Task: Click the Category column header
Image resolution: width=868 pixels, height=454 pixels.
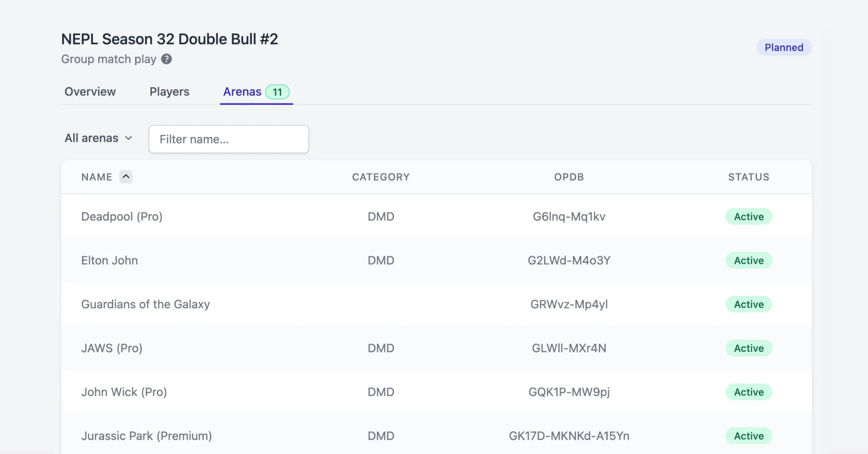Action: tap(381, 177)
